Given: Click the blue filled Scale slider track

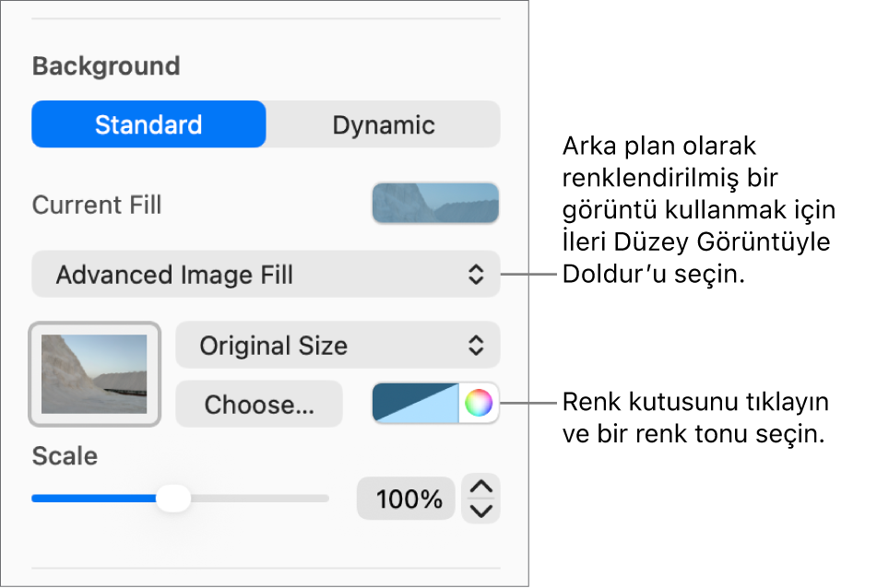Looking at the screenshot, I should point(92,499).
